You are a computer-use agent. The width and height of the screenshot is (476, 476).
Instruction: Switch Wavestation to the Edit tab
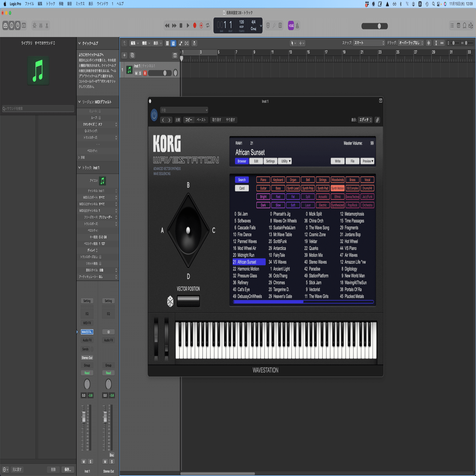[256, 161]
